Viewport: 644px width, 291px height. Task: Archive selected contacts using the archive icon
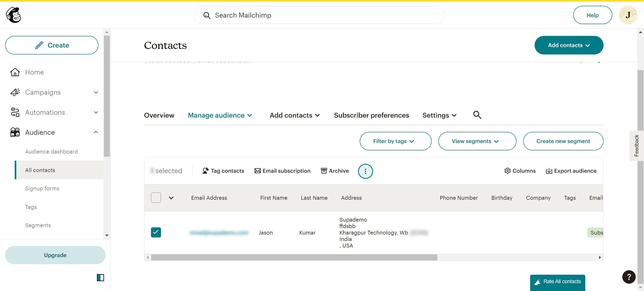(x=324, y=171)
